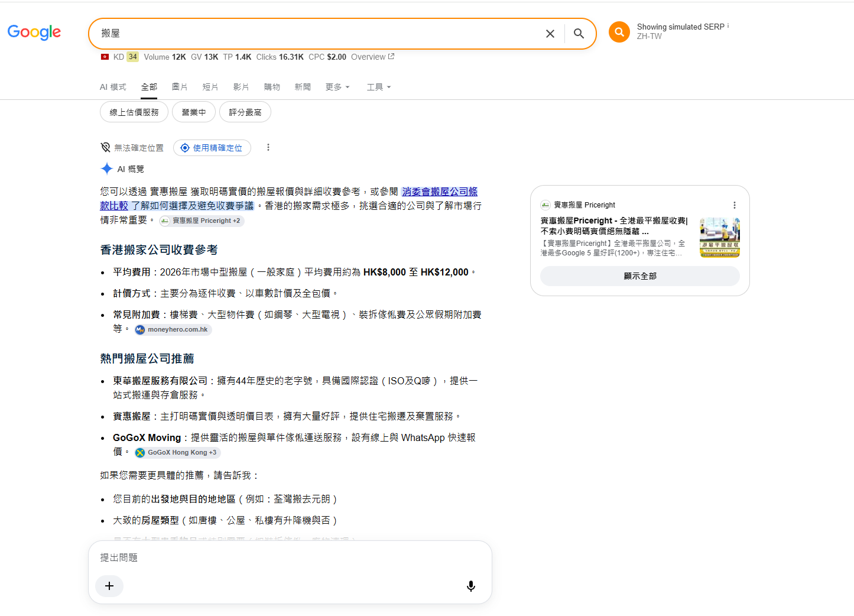
Task: Click the moneyhero.com.hk source chip
Action: pos(173,329)
